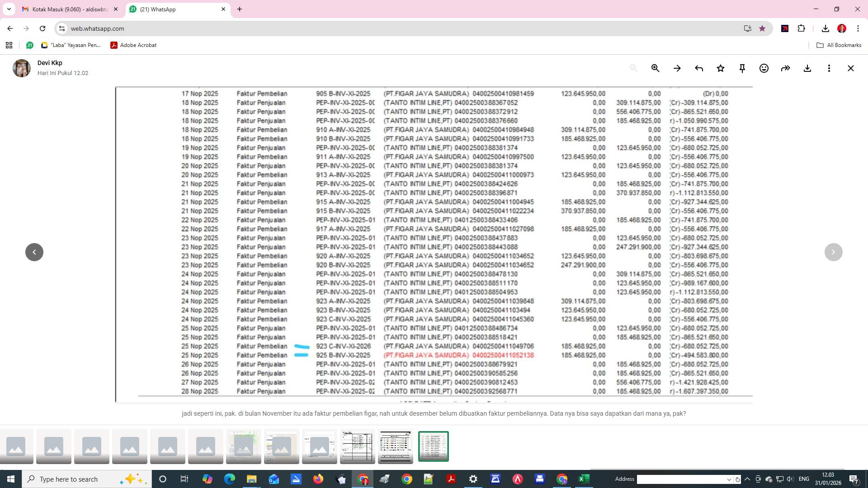Viewport: 868px width, 488px height.
Task: Open the Adobe Acrobat bookmark
Action: [x=133, y=45]
